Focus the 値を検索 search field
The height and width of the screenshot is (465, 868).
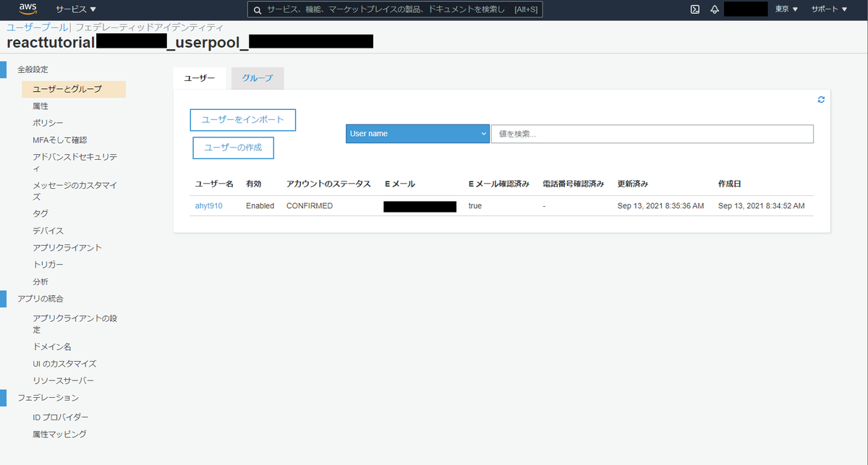click(x=652, y=134)
